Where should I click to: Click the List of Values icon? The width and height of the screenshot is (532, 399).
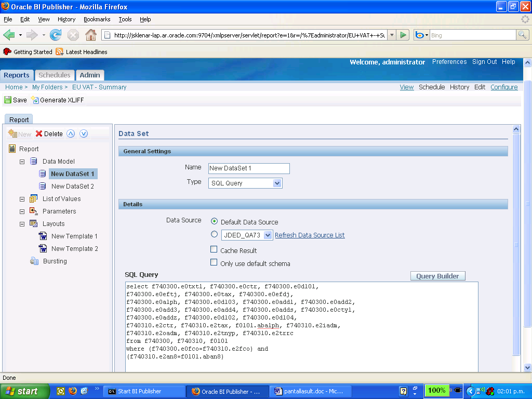click(33, 198)
